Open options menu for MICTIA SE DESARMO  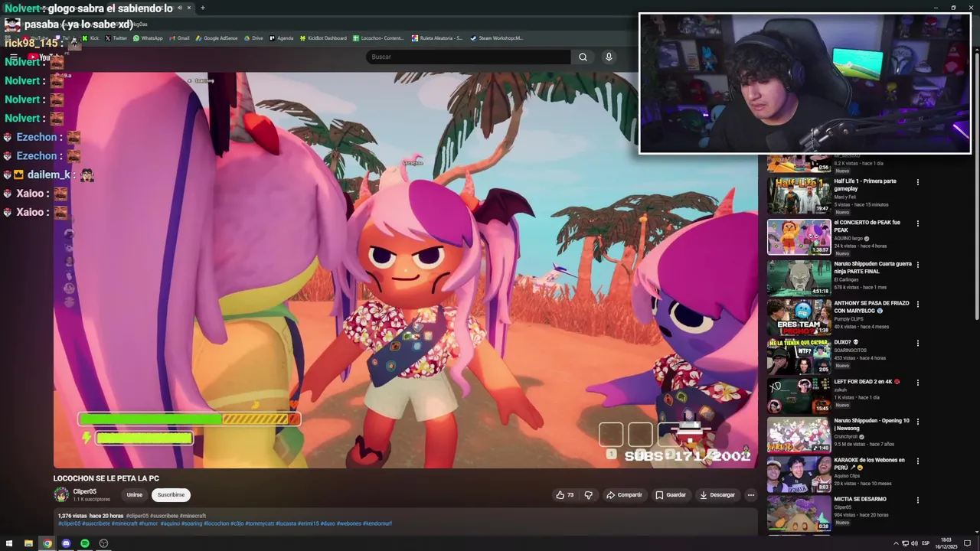click(917, 500)
